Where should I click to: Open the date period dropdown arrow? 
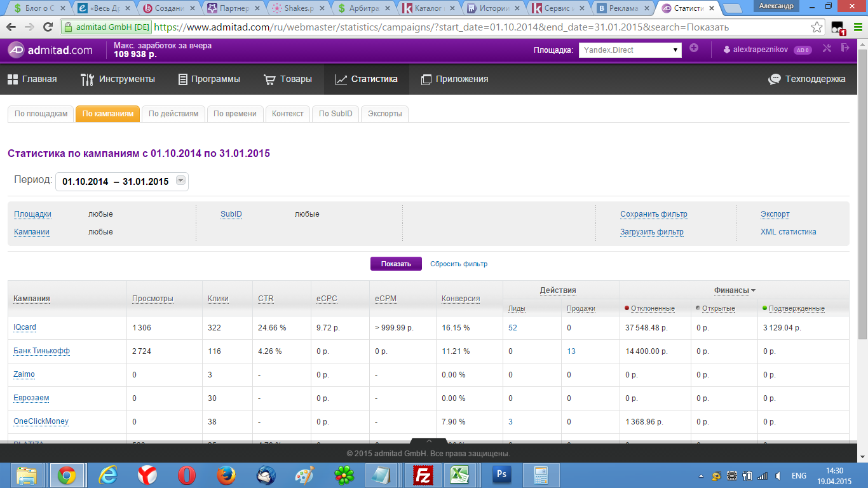click(180, 181)
